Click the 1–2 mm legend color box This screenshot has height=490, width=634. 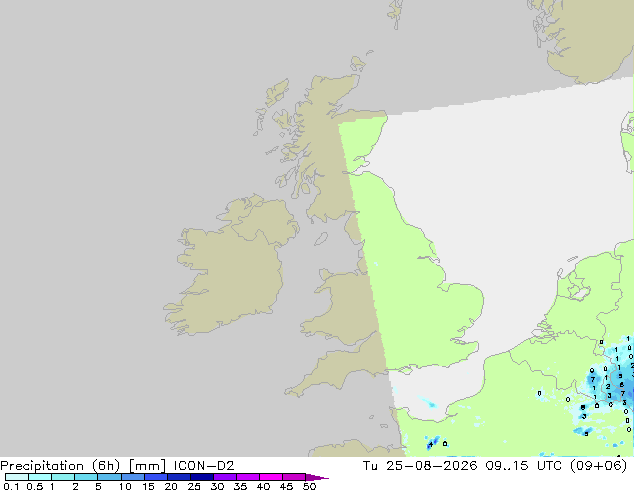point(63,477)
